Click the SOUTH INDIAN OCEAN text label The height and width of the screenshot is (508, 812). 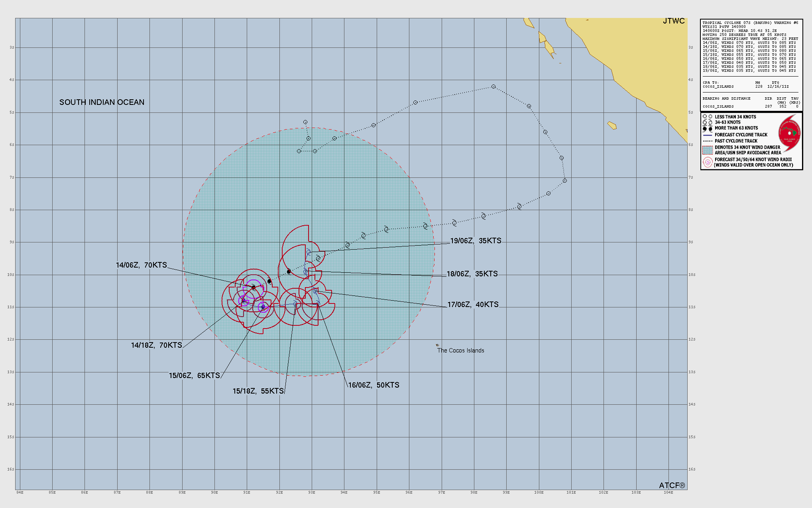tap(102, 102)
